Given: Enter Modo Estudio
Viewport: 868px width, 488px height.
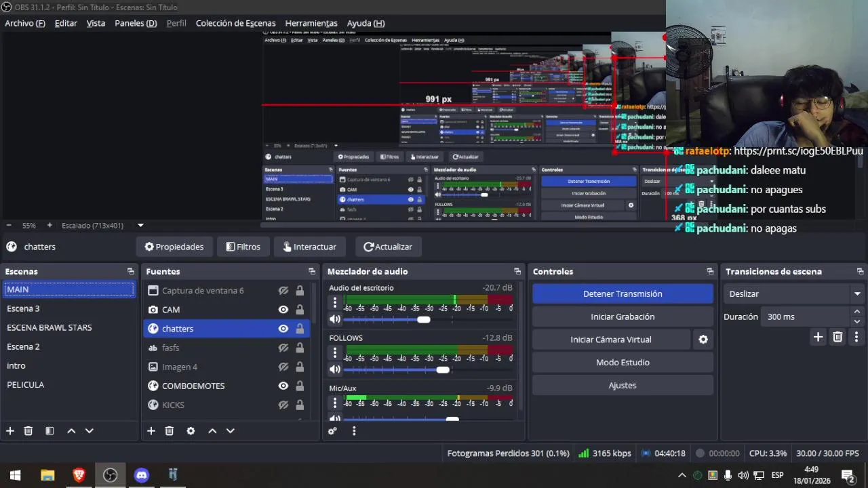Looking at the screenshot, I should (x=623, y=363).
